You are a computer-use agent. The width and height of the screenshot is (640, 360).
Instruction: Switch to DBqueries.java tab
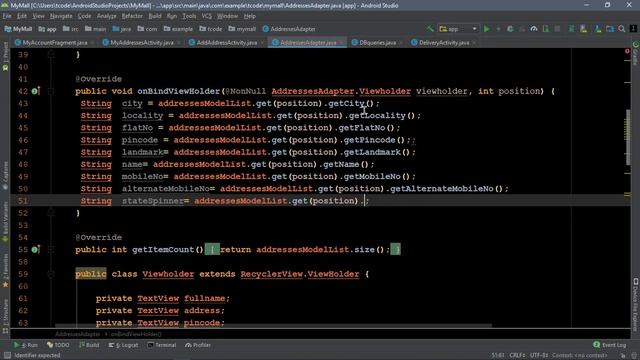[x=378, y=42]
